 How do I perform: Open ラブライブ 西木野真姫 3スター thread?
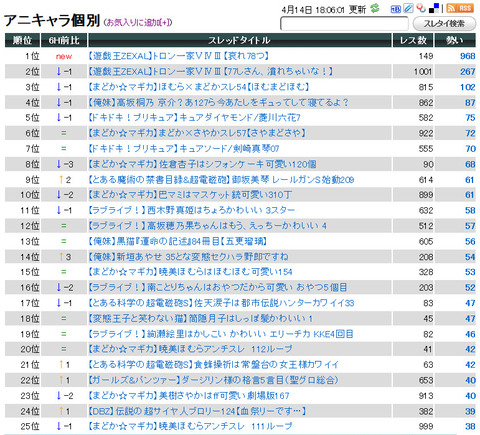click(x=192, y=210)
